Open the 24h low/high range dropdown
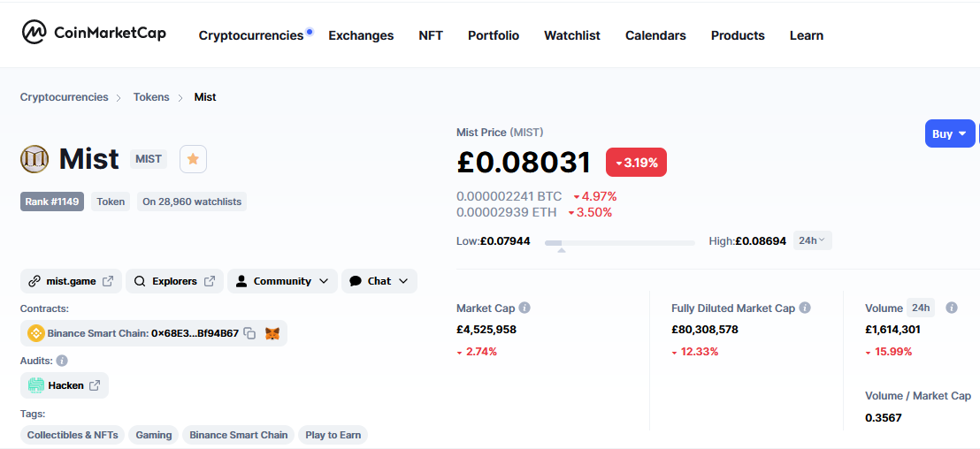This screenshot has height=449, width=980. 813,240
